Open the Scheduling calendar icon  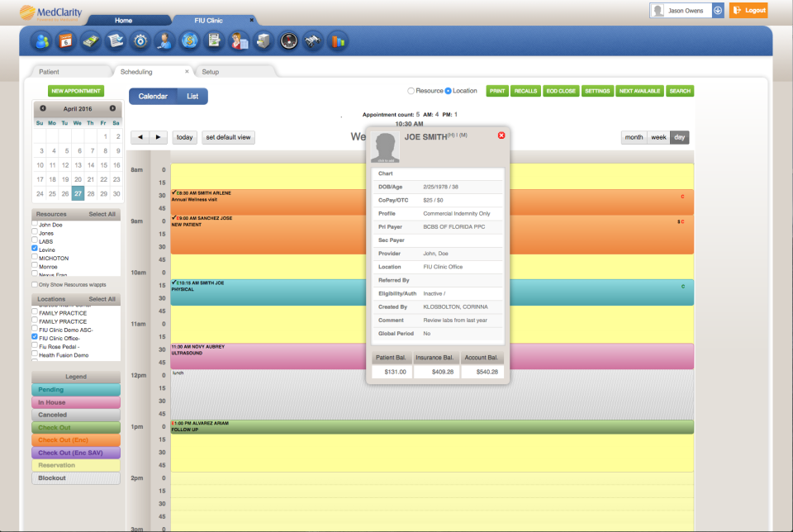[65, 40]
